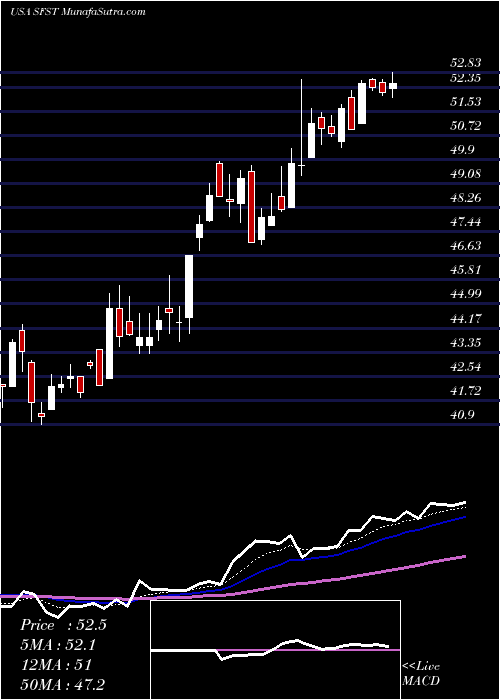
Task: Click the 52.83 price axis label
Action: point(465,63)
